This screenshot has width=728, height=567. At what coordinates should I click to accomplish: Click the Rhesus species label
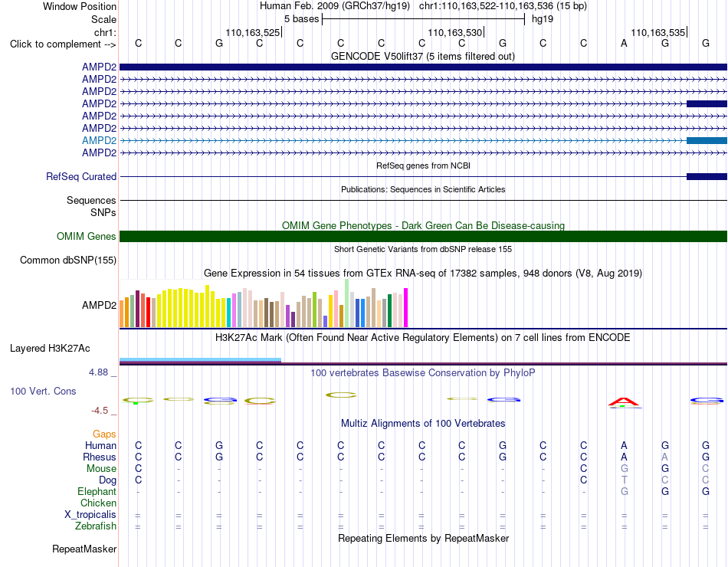point(100,457)
